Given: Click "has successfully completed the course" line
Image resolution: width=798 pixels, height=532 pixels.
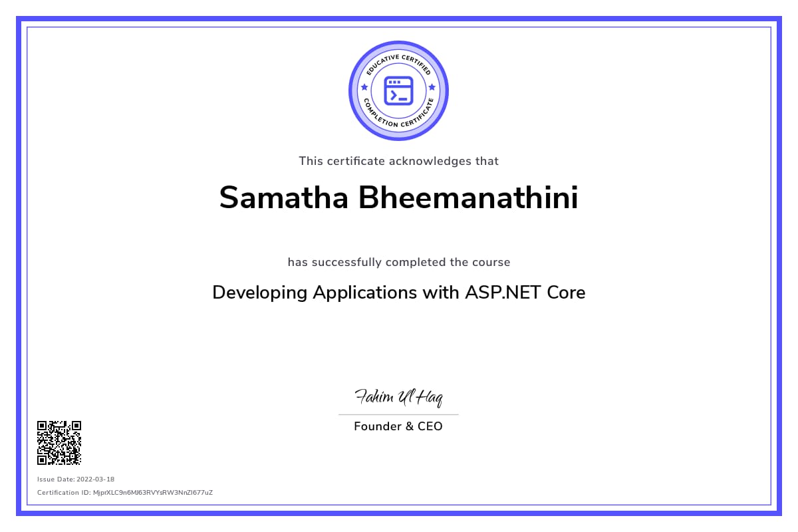Looking at the screenshot, I should [398, 262].
